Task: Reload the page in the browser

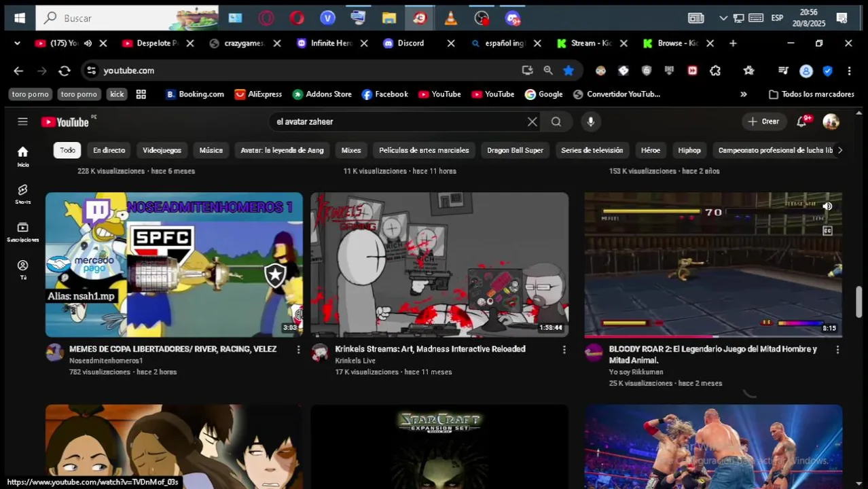Action: click(x=65, y=71)
